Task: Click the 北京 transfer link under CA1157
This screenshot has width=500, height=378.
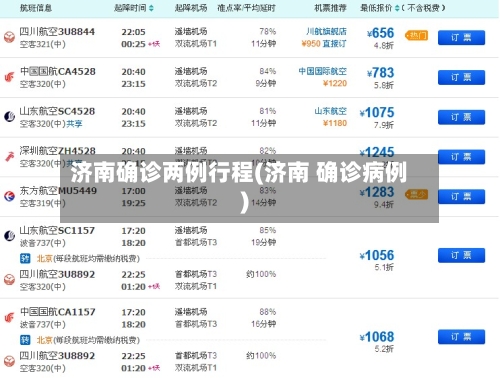Action: pos(44,340)
